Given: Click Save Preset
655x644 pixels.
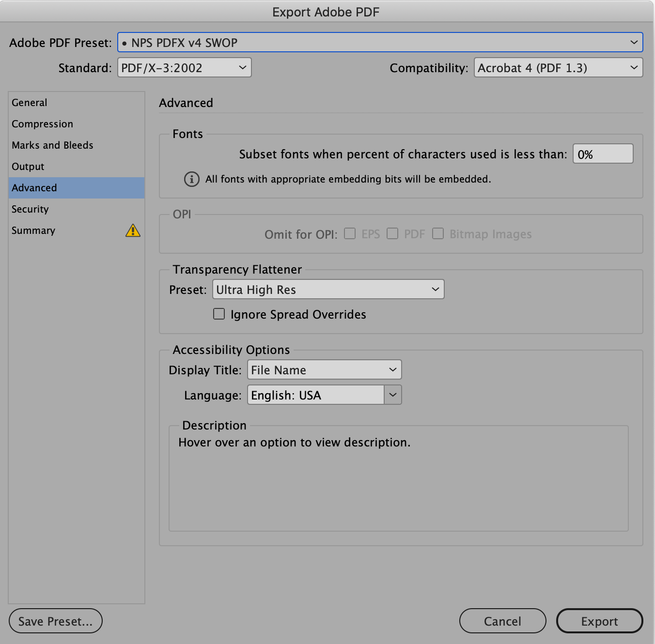Looking at the screenshot, I should click(55, 621).
